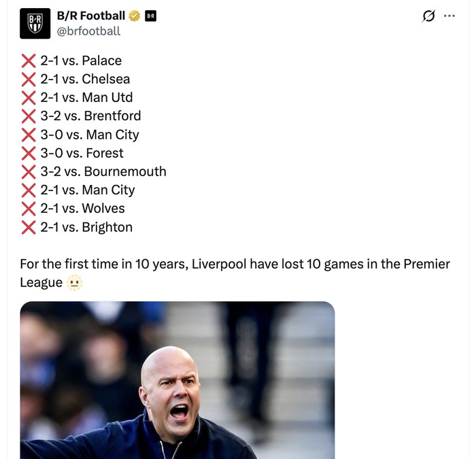Image resolution: width=476 pixels, height=459 pixels.
Task: Click the 'For the first time in 10 years' sentence
Action: [x=235, y=264]
